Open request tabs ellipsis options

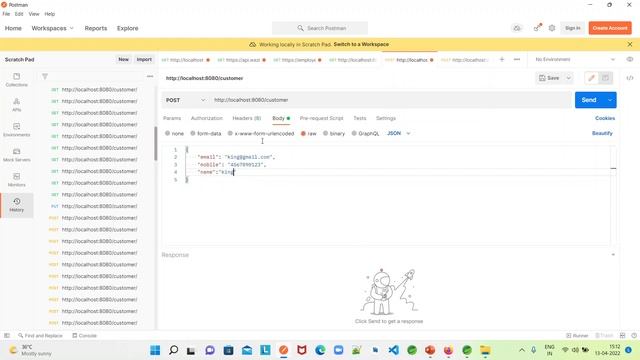point(517,60)
